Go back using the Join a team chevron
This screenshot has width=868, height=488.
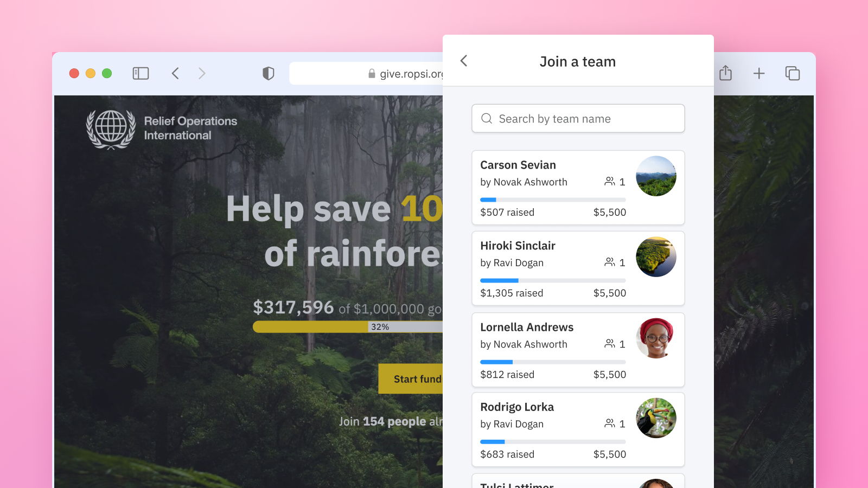tap(464, 61)
